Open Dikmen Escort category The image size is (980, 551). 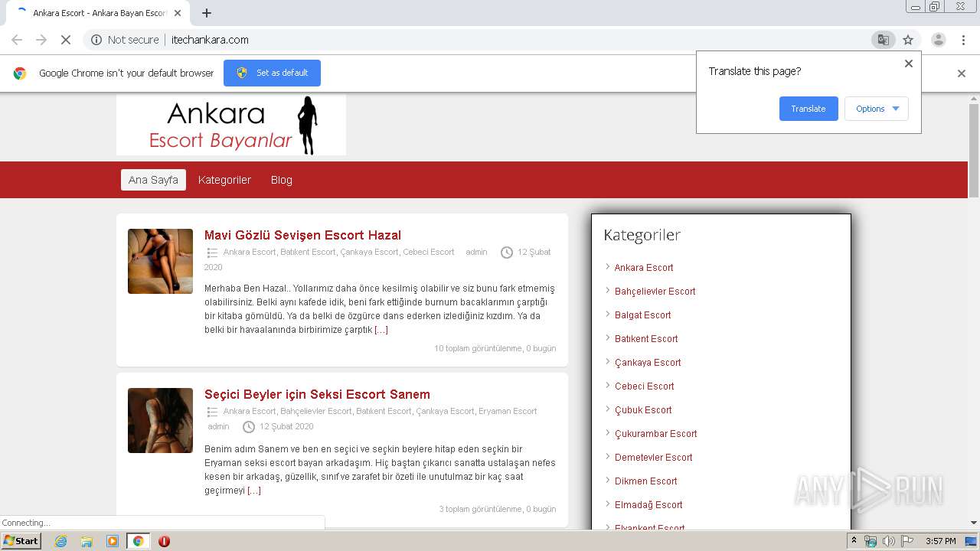click(645, 481)
